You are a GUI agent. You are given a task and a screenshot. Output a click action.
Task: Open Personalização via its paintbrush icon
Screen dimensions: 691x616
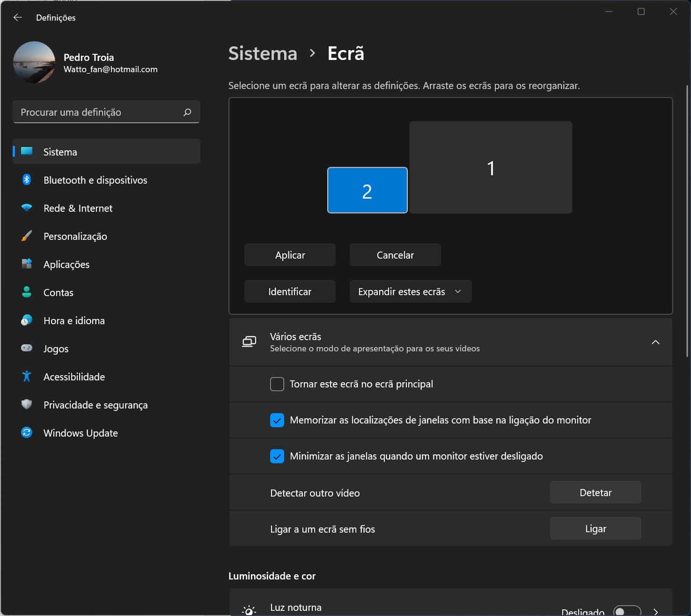[27, 236]
